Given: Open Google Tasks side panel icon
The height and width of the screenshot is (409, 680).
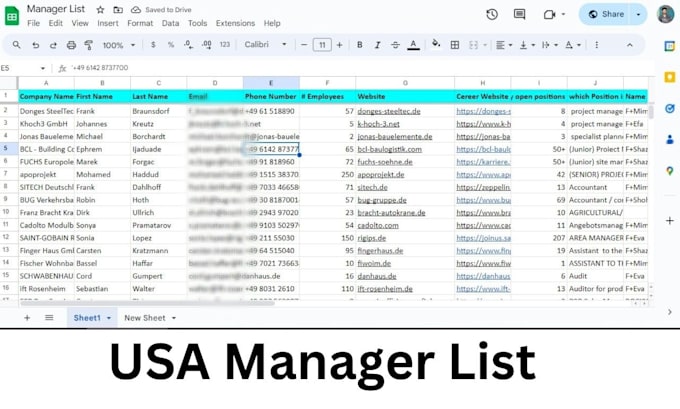Looking at the screenshot, I should [670, 108].
